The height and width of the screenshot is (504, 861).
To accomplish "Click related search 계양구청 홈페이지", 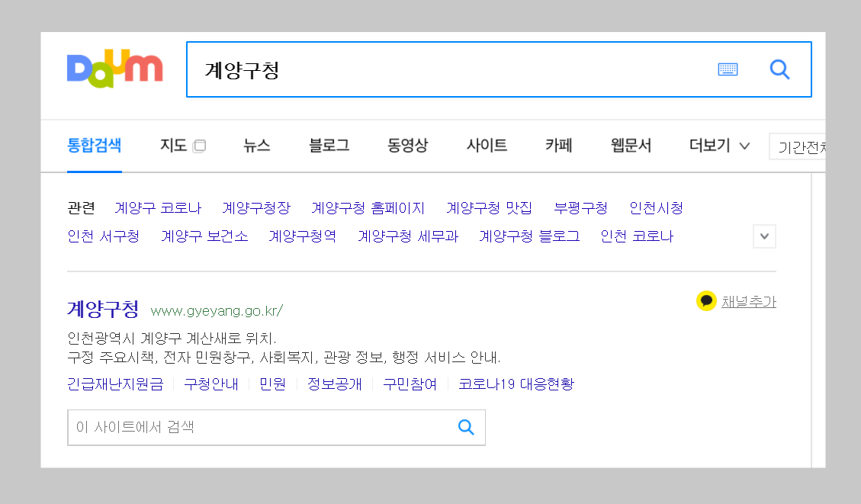I will pyautogui.click(x=368, y=208).
